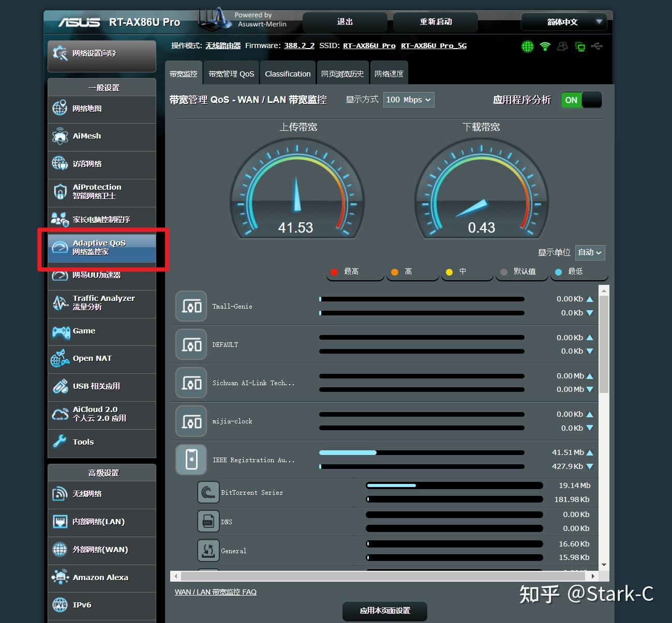
Task: Open Guest Network (访客网络) icon
Action: click(60, 163)
